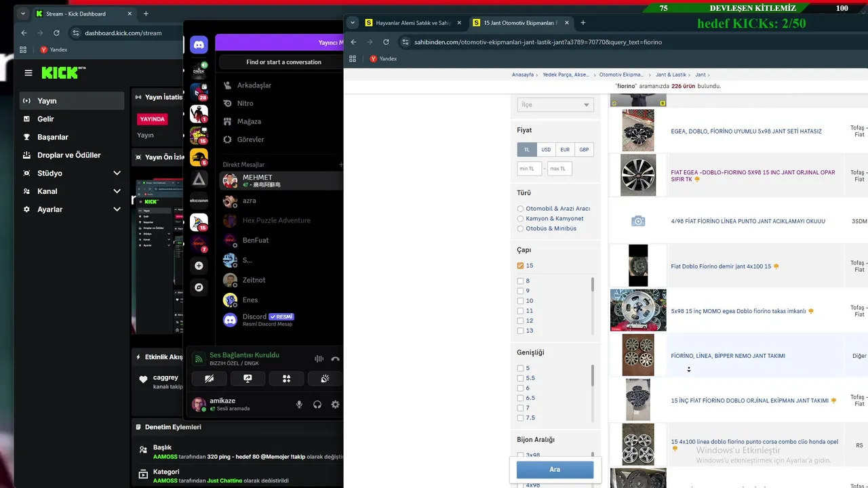Turn on camera in Discord voice panel
The image size is (868, 488).
209,379
